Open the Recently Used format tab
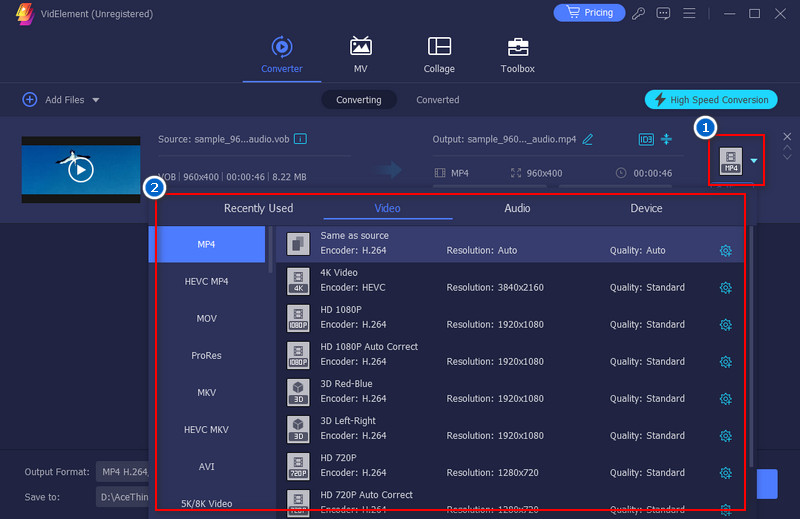800x519 pixels. coord(259,208)
